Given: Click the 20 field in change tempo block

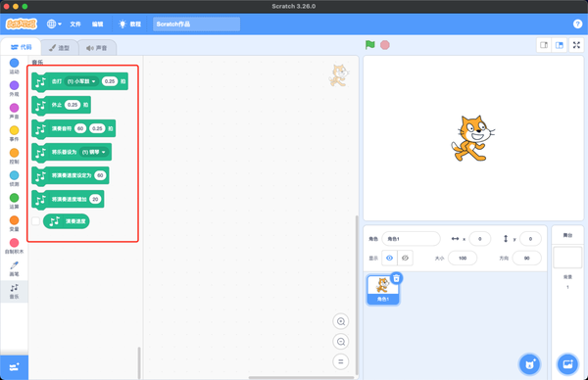Looking at the screenshot, I should (x=95, y=199).
